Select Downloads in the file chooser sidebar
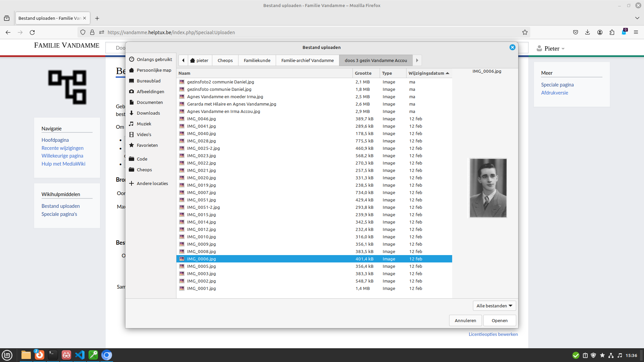644x362 pixels. tap(149, 113)
